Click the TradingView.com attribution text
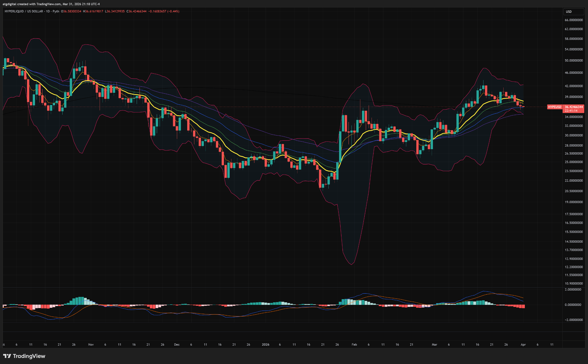Screen dimensions: 588x364 click(x=49, y=4)
